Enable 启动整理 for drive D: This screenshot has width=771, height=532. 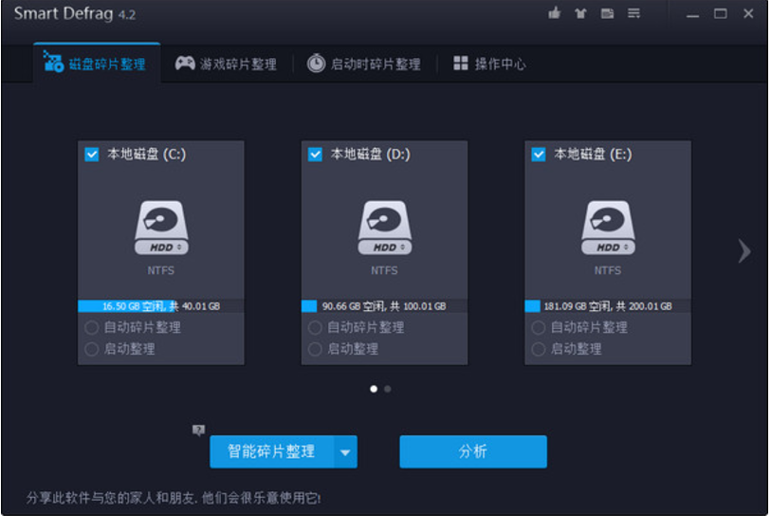[x=315, y=349]
